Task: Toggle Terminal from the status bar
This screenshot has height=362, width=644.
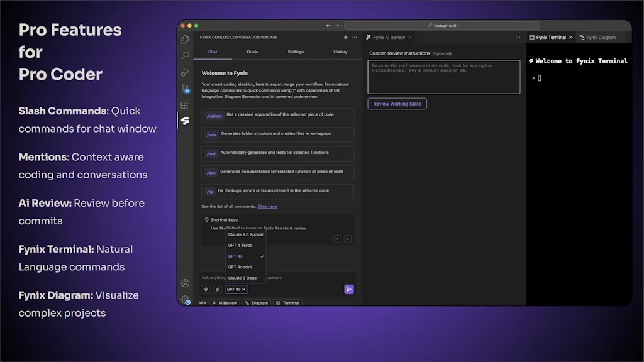Action: click(288, 302)
